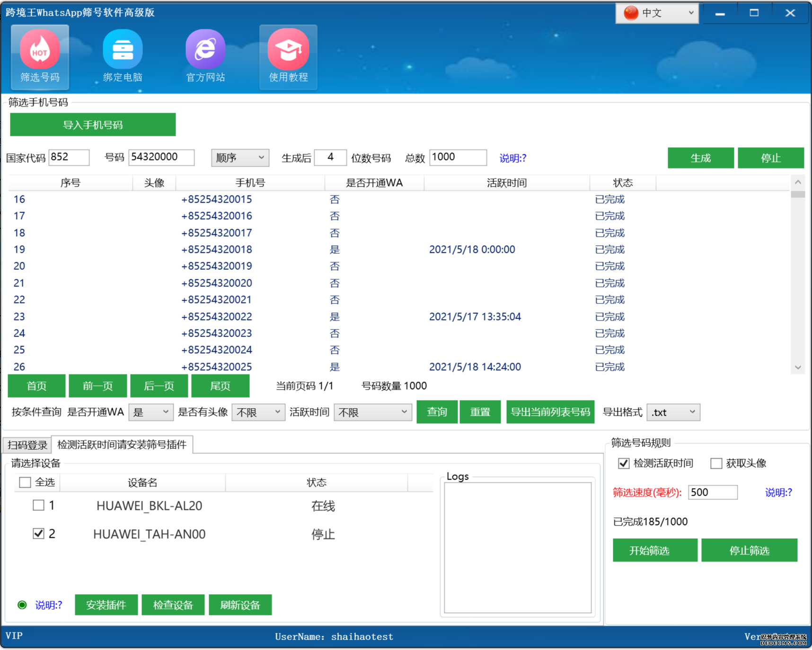This screenshot has height=650, width=812.
Task: Expand the 活跃时间 filter dropdown
Action: 372,412
